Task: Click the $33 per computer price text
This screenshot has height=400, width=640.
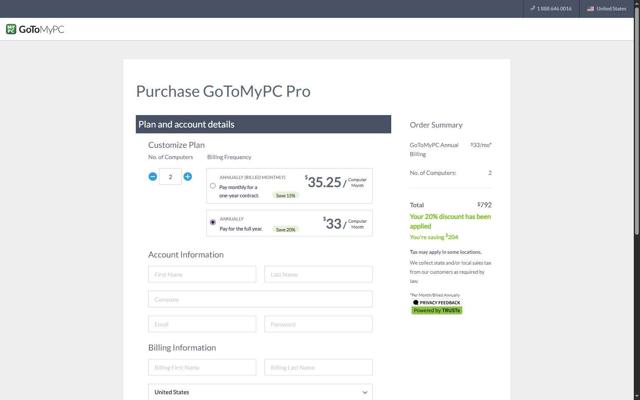Action: pyautogui.click(x=332, y=223)
